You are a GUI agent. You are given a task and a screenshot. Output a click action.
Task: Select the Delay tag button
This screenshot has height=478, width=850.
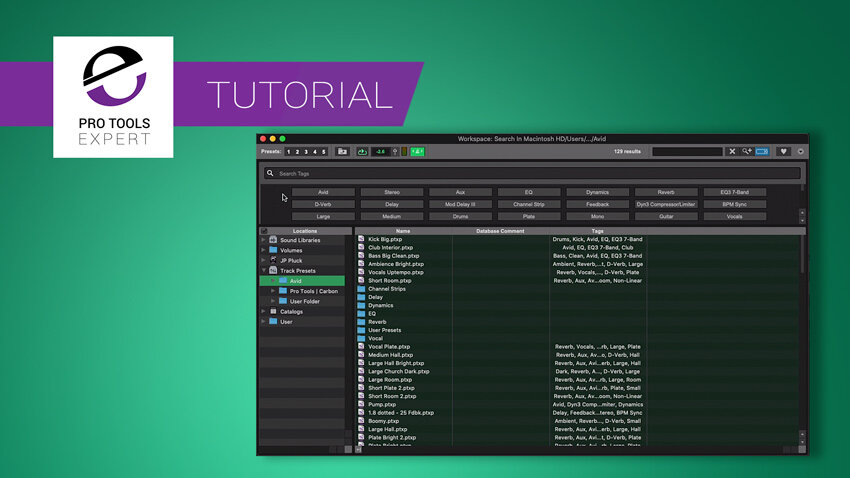[x=392, y=204]
